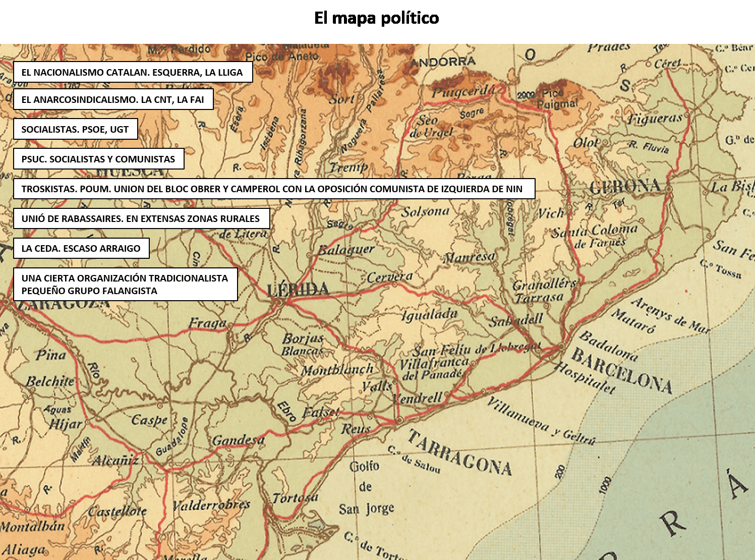The width and height of the screenshot is (755, 560).
Task: Select the Hijar map label
Action: tap(65, 424)
